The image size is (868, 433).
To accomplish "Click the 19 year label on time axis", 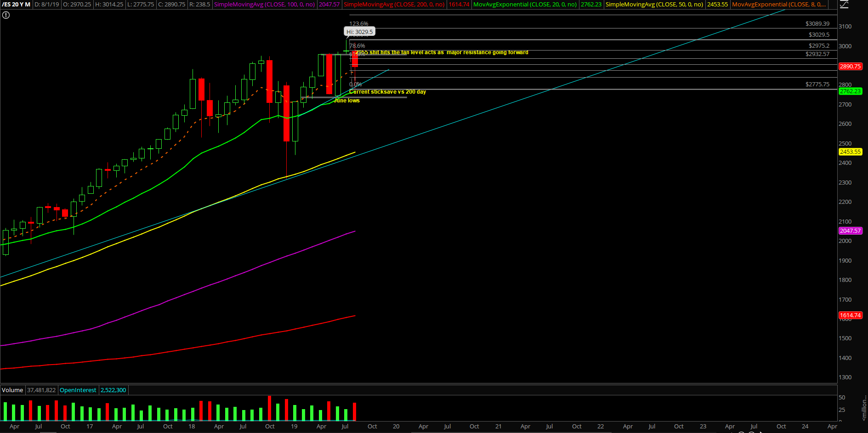I will (294, 426).
